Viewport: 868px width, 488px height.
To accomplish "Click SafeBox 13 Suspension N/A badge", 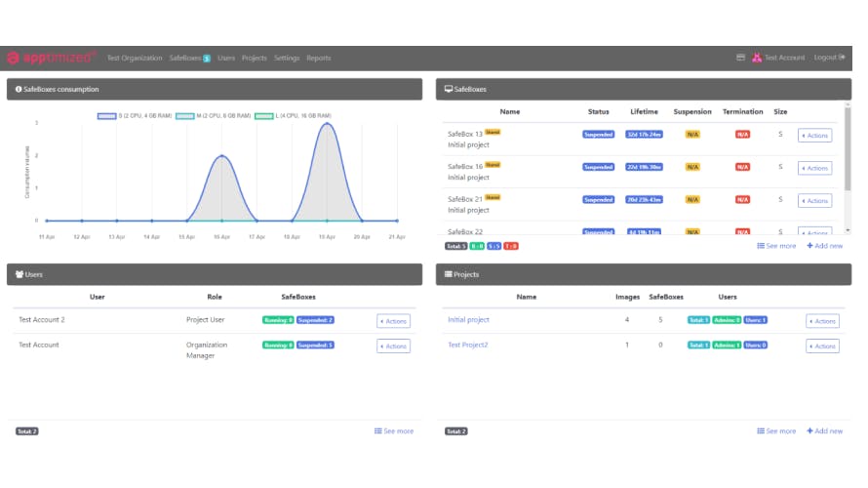I will [692, 134].
